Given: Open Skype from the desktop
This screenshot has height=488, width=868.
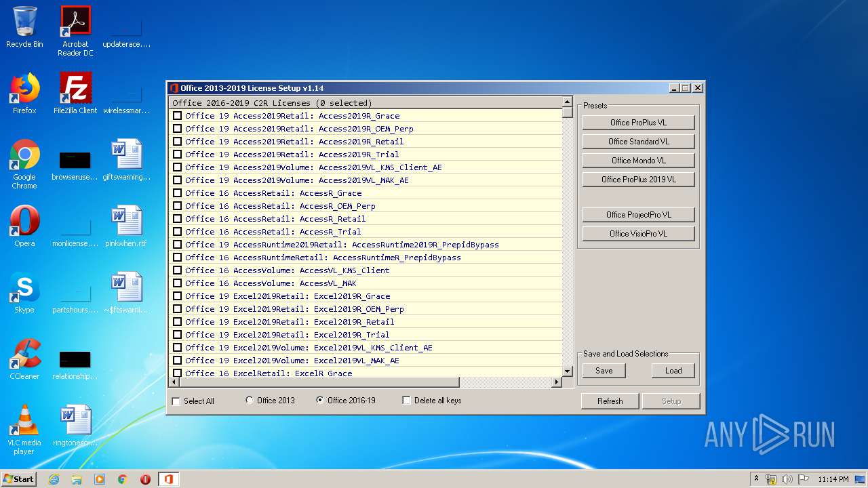Looking at the screenshot, I should 24,293.
